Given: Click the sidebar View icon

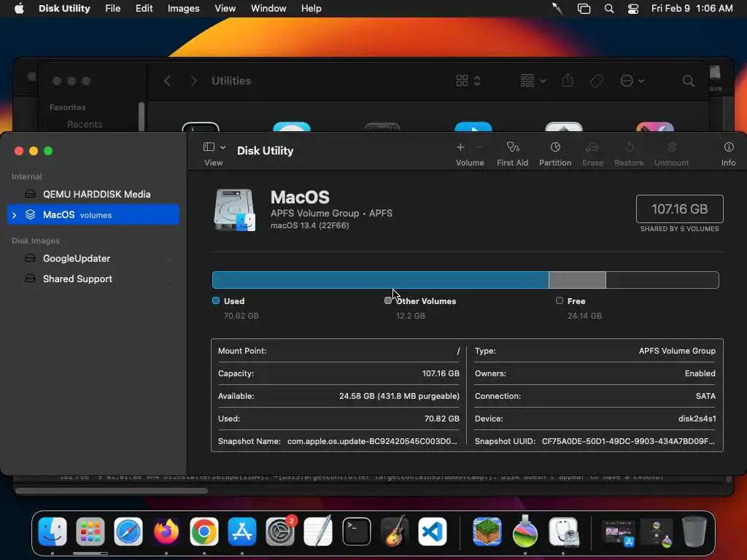Looking at the screenshot, I should click(x=209, y=147).
